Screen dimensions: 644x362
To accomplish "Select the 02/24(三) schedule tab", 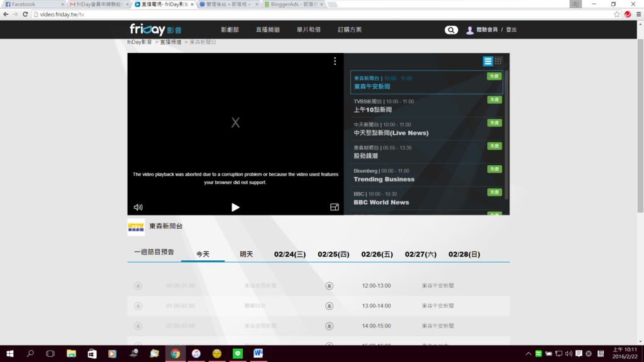I will pos(290,255).
